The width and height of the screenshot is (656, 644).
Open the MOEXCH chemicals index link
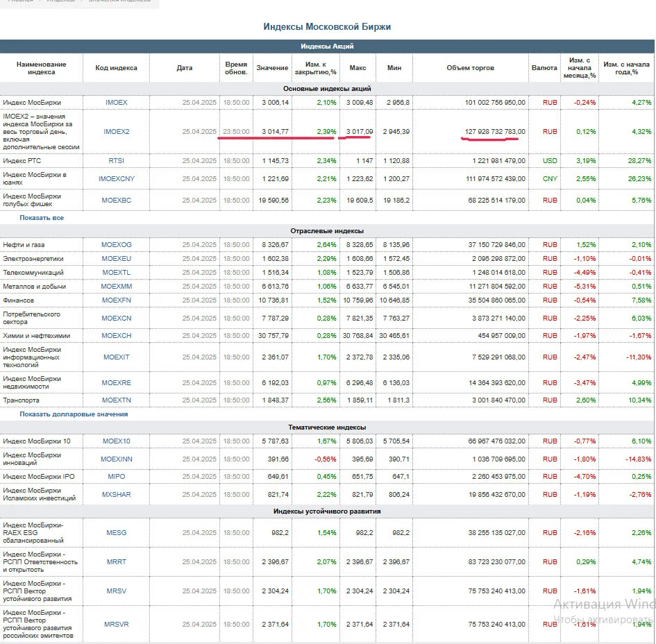[x=117, y=336]
